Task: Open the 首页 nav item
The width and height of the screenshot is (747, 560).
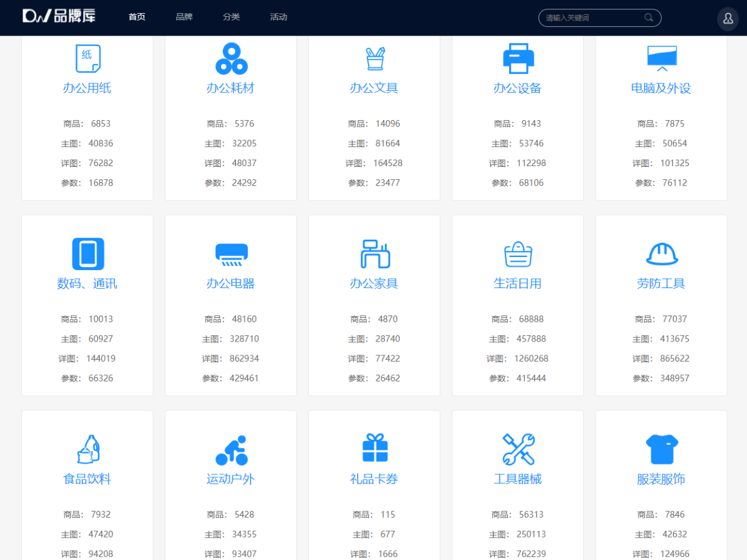Action: pyautogui.click(x=137, y=17)
